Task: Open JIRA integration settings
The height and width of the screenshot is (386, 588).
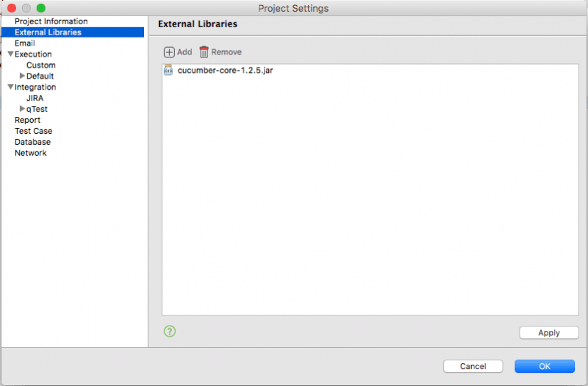Action: 35,98
